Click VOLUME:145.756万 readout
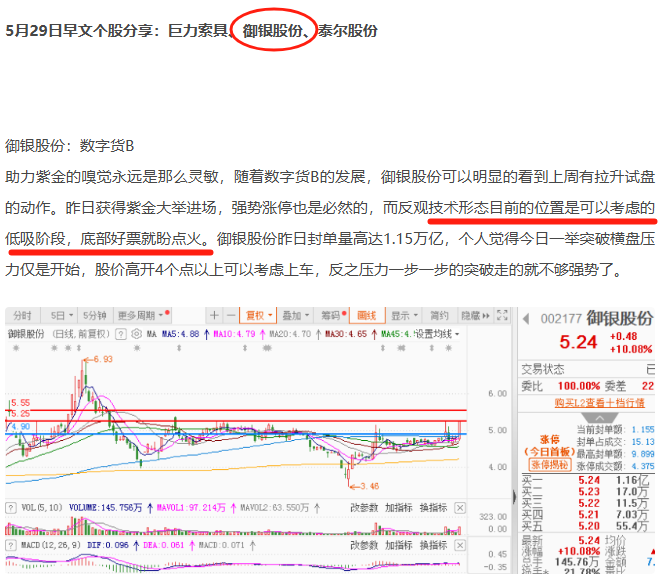 [x=105, y=508]
